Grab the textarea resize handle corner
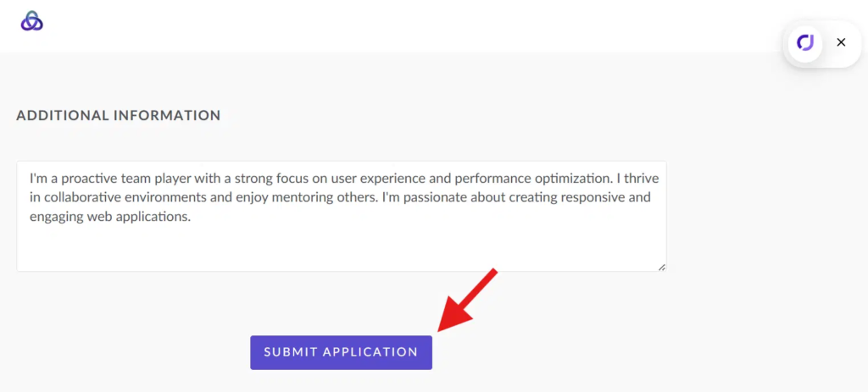This screenshot has width=868, height=392. coord(661,267)
